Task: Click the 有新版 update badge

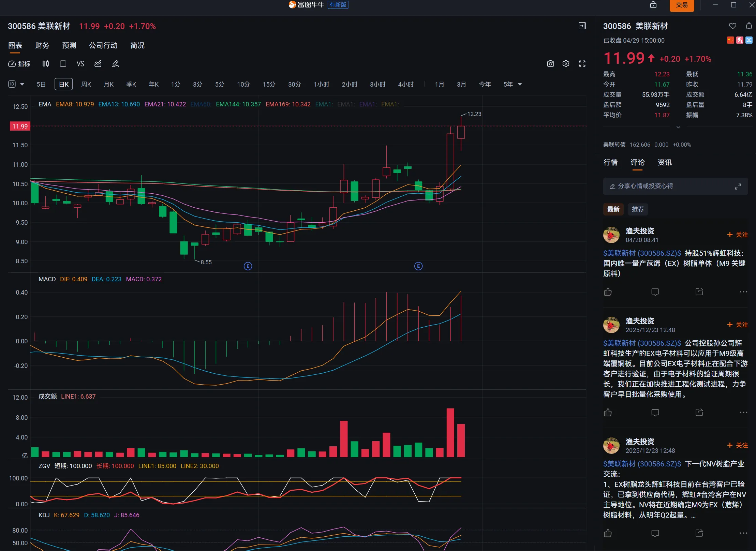Action: 338,5
